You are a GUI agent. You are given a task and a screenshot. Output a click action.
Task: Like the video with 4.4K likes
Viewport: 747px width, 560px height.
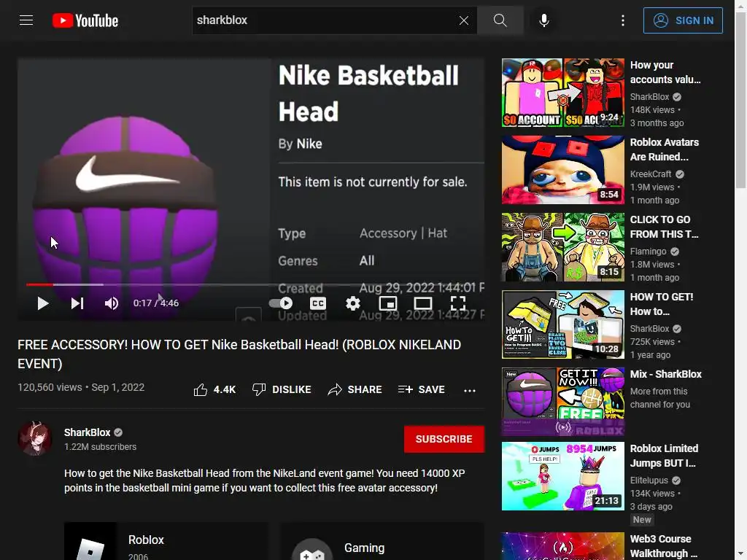click(214, 390)
